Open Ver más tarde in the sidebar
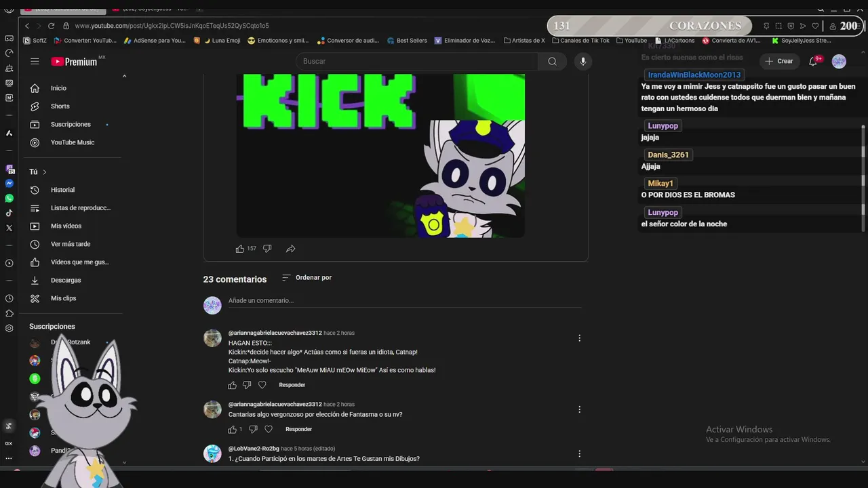This screenshot has width=868, height=488. click(71, 244)
